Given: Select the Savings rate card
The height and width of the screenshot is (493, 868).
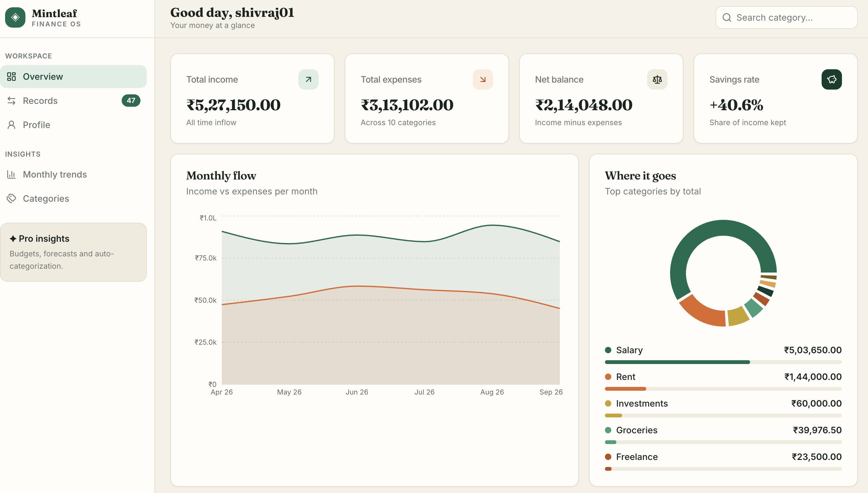Looking at the screenshot, I should (776, 98).
